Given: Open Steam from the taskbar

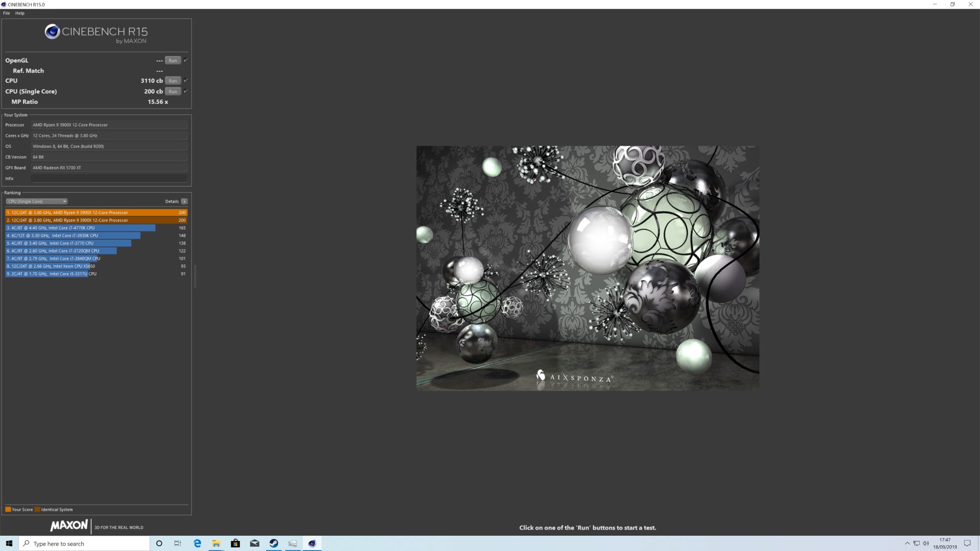Looking at the screenshot, I should [274, 543].
